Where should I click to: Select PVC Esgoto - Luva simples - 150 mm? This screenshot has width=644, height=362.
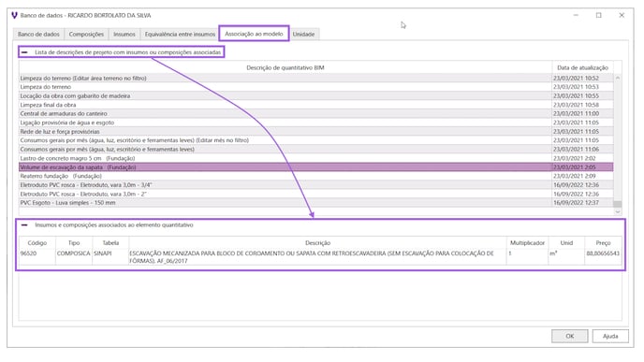[x=315, y=203]
